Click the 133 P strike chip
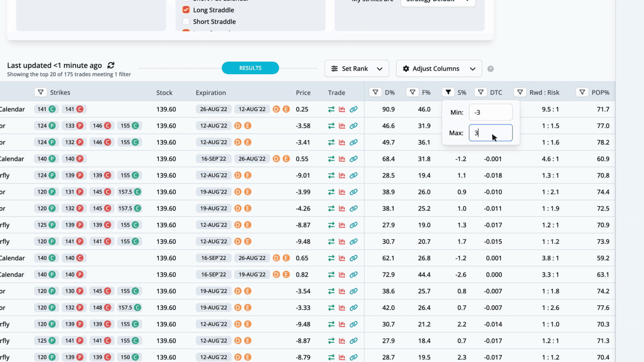 pos(74,126)
